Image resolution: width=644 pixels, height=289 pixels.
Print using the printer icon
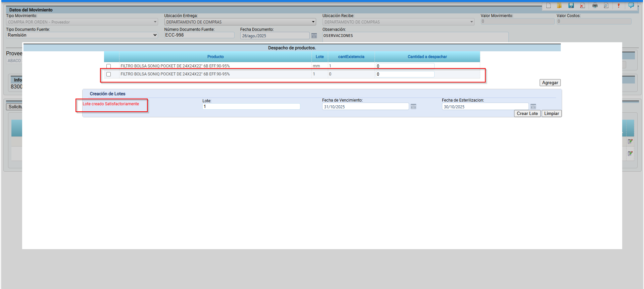click(595, 5)
